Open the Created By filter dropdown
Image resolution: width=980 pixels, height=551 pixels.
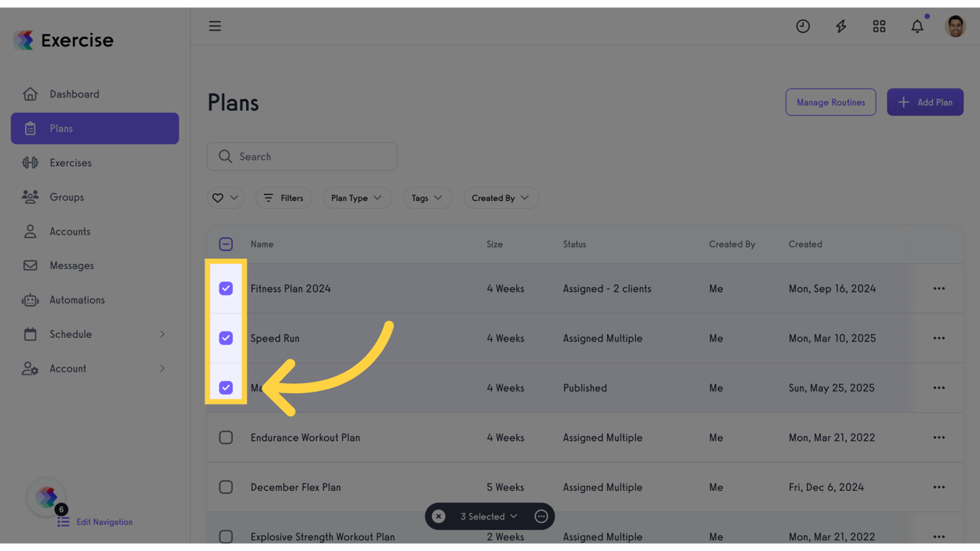(x=501, y=197)
